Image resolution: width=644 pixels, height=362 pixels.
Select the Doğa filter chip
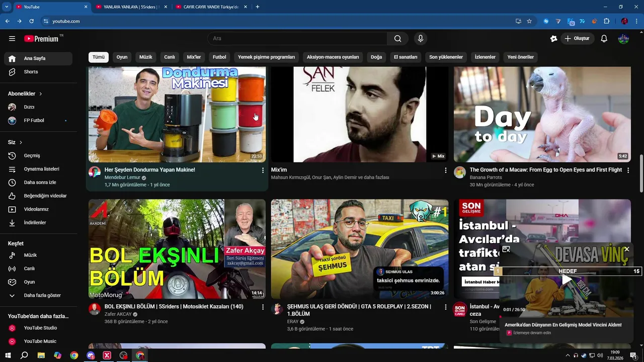376,57
